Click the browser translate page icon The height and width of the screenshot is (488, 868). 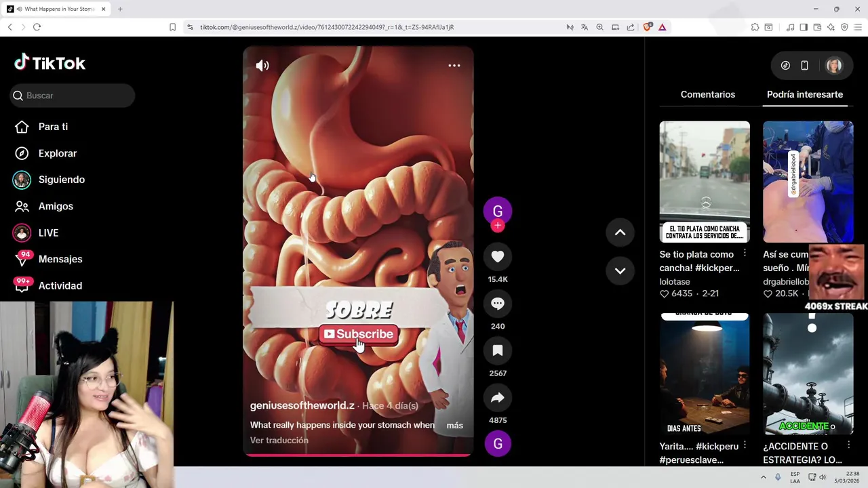pyautogui.click(x=585, y=27)
